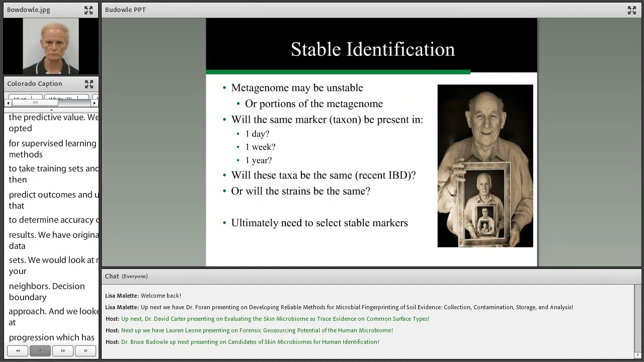
Task: Click the chat pod options icon at bottom right
Action: click(x=637, y=355)
